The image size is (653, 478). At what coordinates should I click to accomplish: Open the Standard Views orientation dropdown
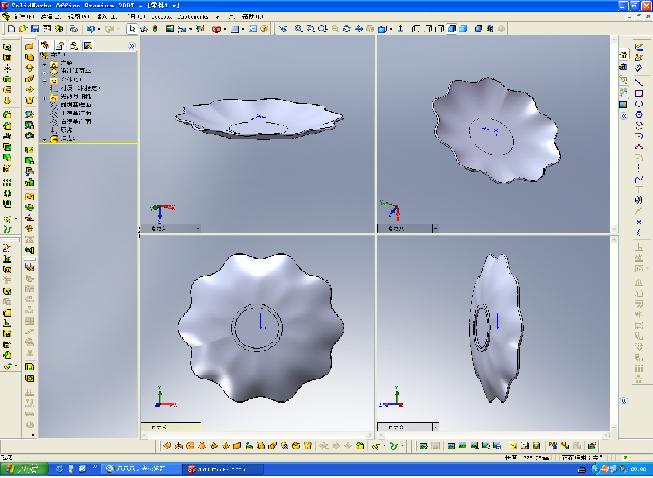coord(391,29)
